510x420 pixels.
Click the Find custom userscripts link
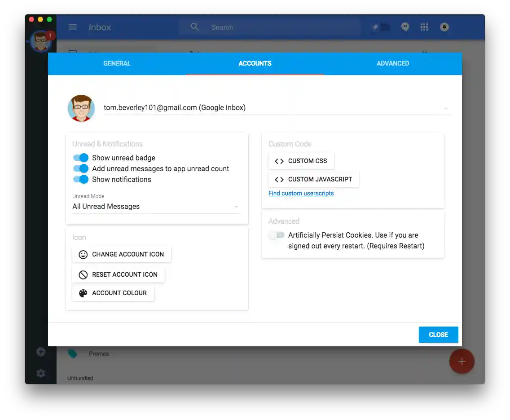point(301,193)
